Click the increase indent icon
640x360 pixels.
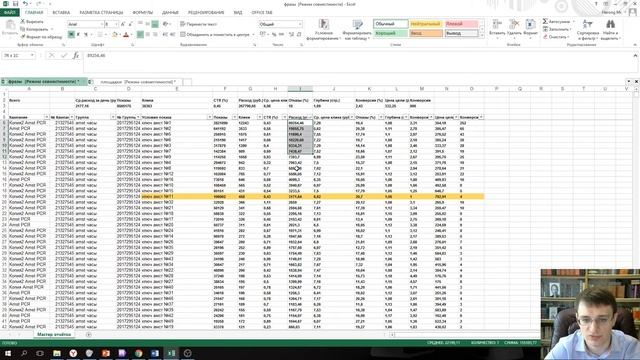173,35
